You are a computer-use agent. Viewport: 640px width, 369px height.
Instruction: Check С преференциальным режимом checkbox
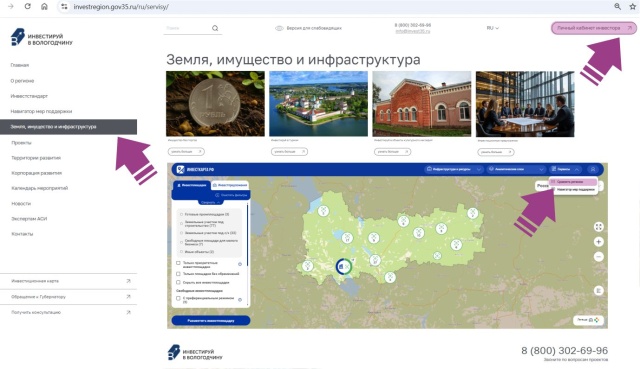click(x=178, y=298)
